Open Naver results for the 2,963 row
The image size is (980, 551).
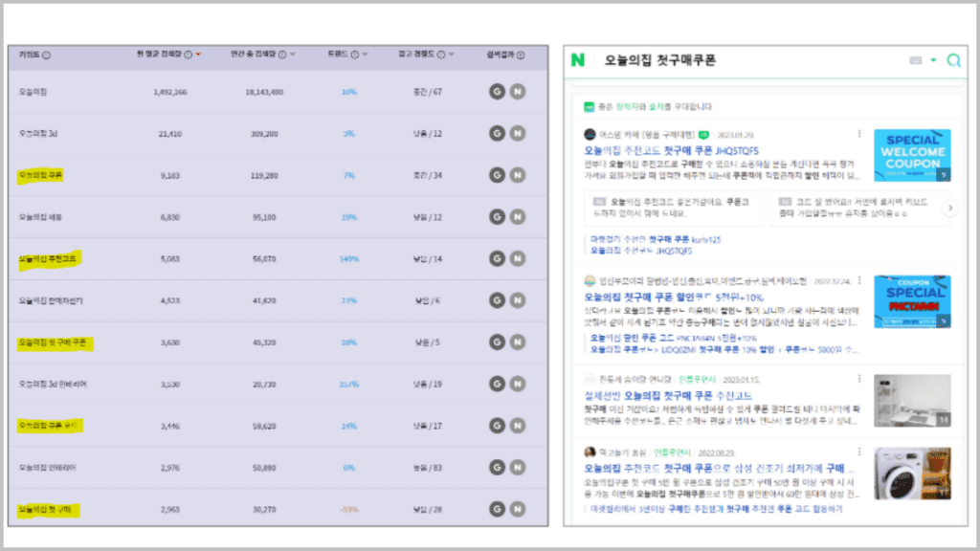pos(518,509)
